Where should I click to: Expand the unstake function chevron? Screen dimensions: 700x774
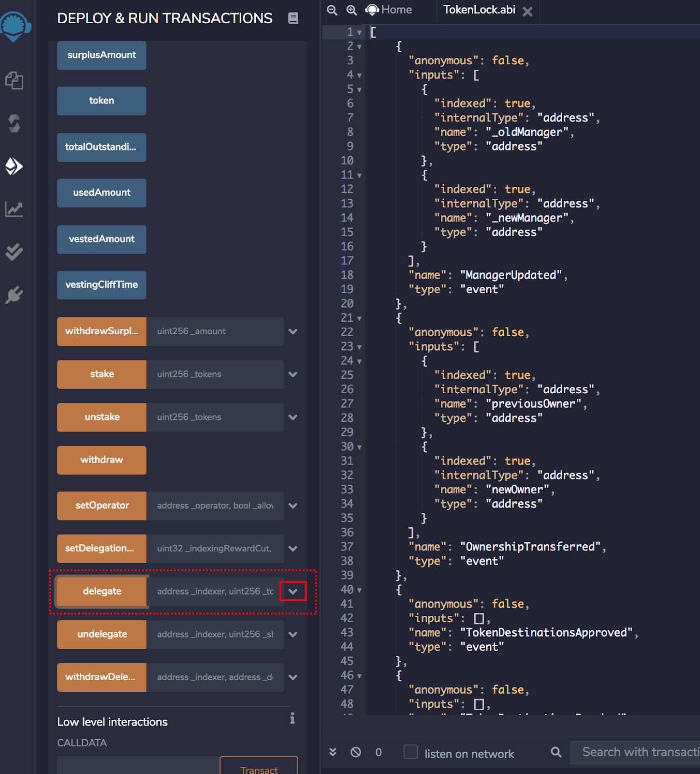(x=293, y=417)
